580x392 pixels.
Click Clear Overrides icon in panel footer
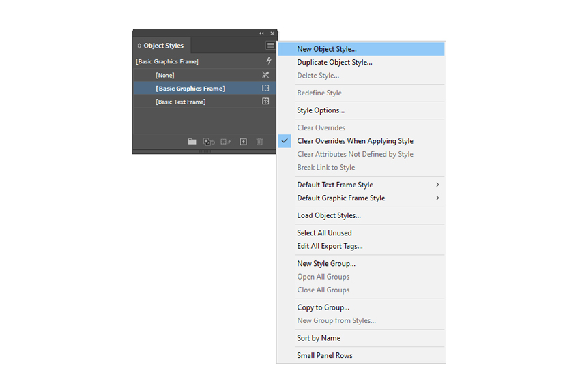(209, 142)
